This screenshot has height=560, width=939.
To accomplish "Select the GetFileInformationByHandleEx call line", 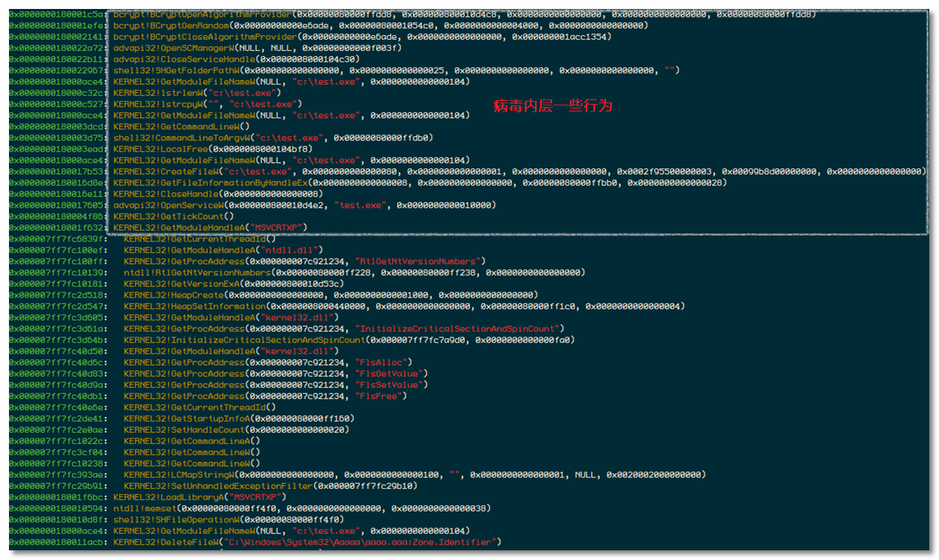I will (419, 182).
